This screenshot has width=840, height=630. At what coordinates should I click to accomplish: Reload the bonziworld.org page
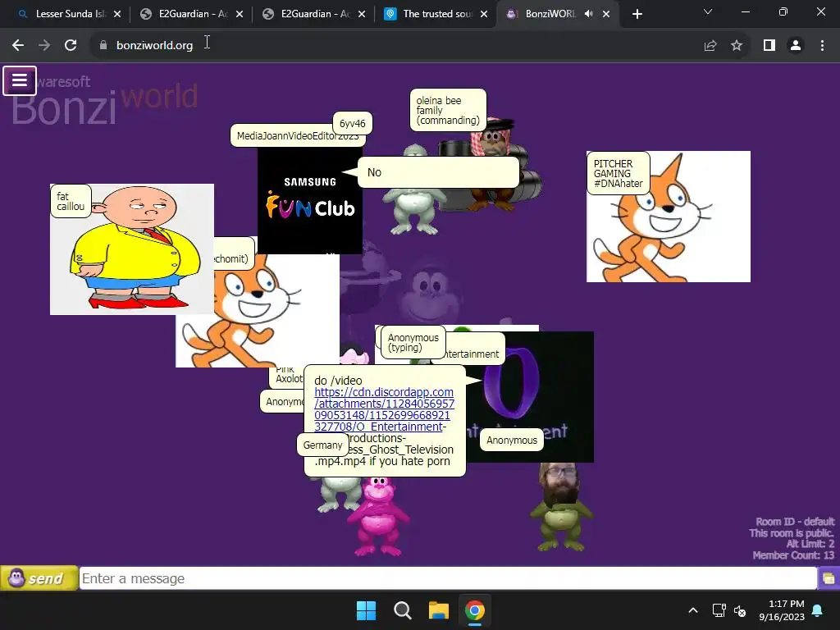tap(71, 46)
